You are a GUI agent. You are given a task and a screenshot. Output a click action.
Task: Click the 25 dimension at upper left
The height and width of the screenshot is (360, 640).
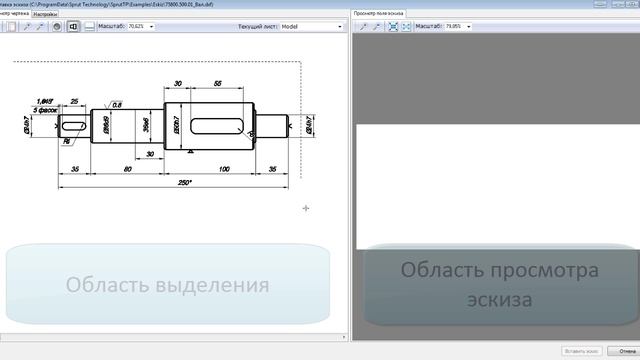coord(74,101)
